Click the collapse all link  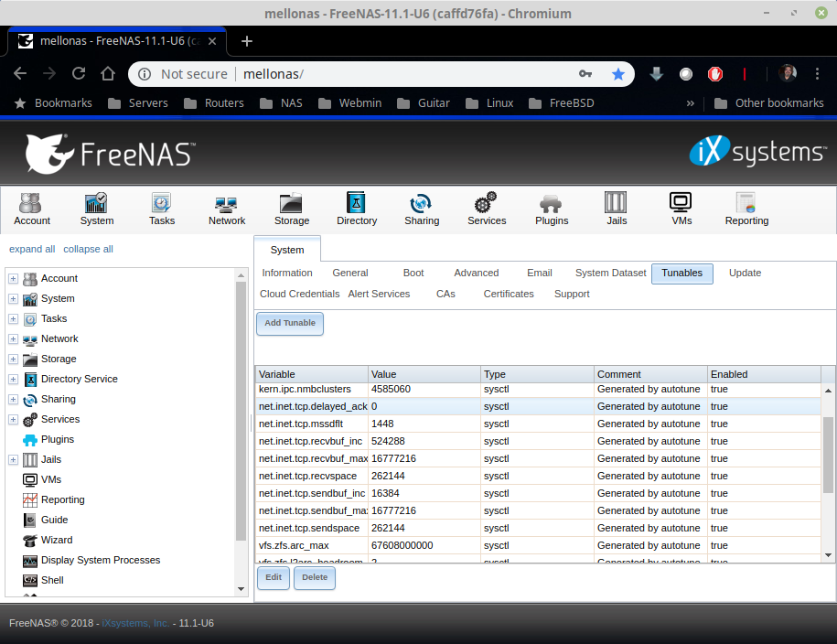tap(88, 249)
